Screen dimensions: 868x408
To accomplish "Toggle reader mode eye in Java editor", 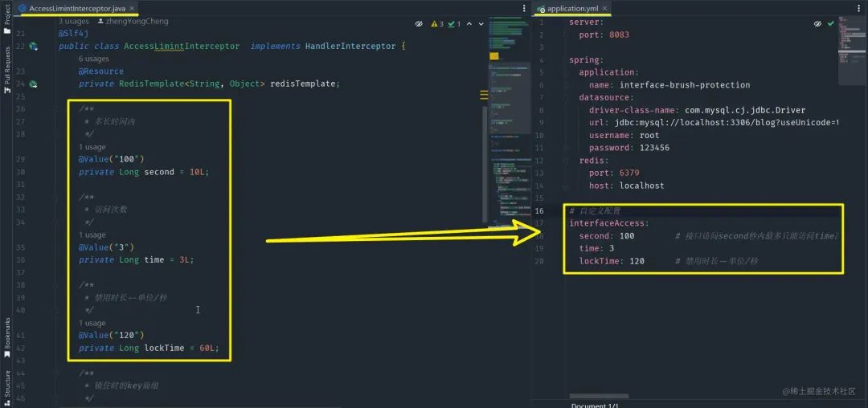I will click(419, 24).
